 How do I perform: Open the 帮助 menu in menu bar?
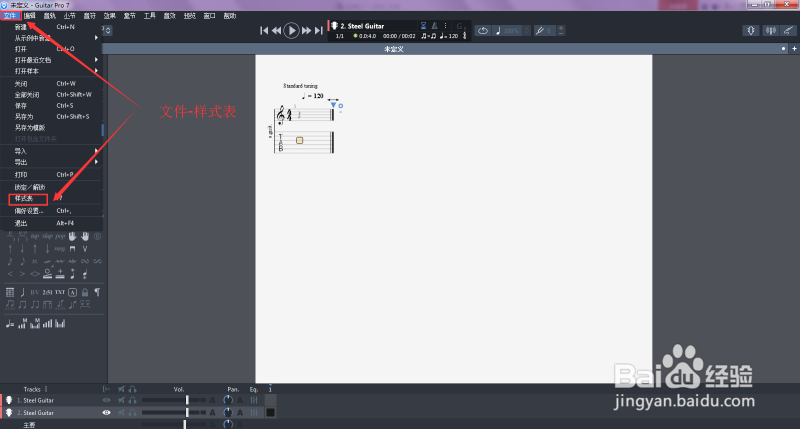coord(230,16)
